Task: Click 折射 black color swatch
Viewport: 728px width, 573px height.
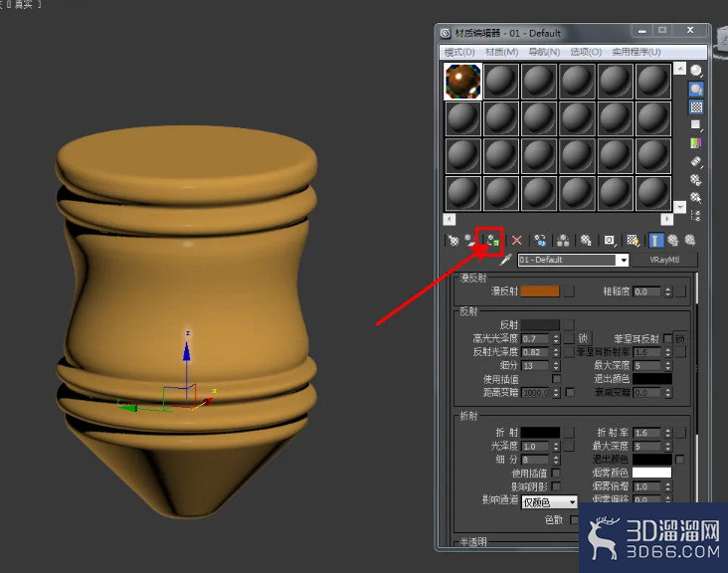Action: pos(540,433)
